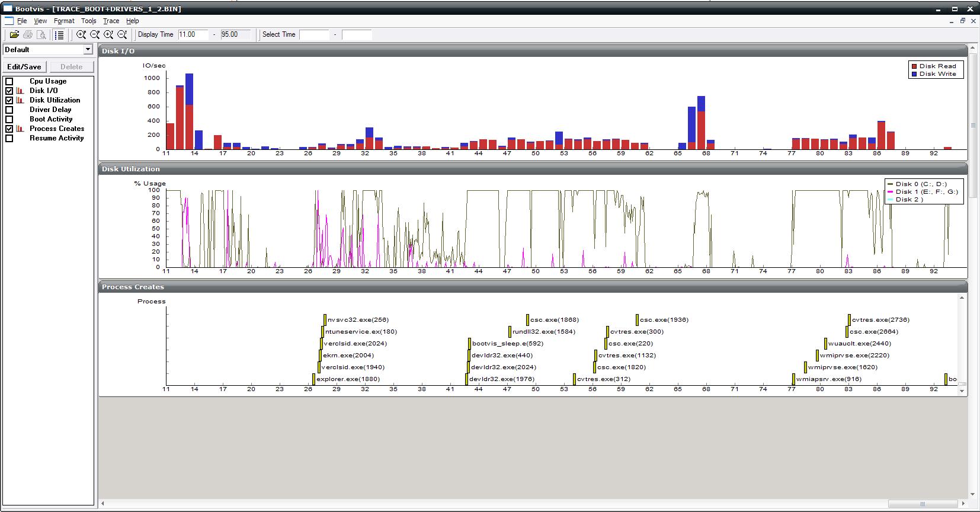
Task: Click the ntuneservice.ex(180) process label
Action: pos(361,332)
